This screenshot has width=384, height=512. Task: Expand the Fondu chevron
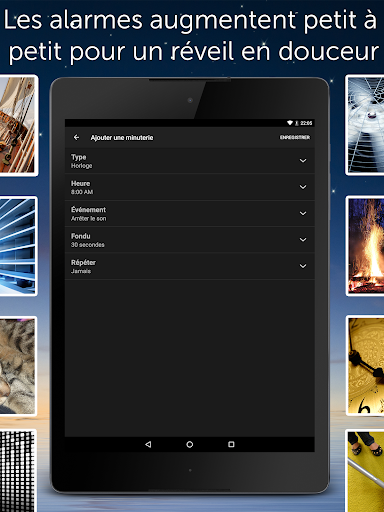(x=303, y=240)
